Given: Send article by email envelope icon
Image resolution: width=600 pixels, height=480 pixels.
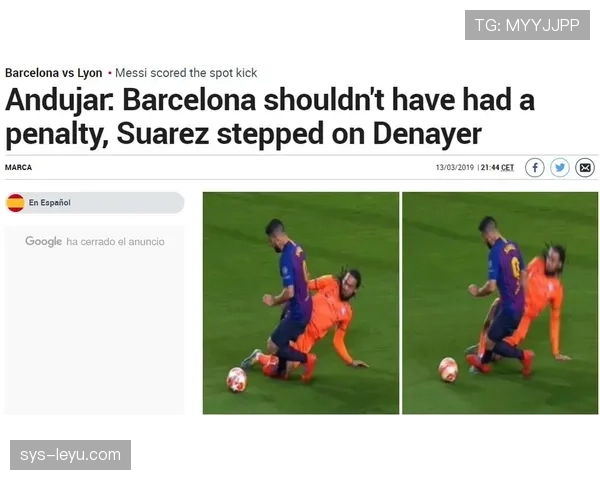Looking at the screenshot, I should 585,168.
